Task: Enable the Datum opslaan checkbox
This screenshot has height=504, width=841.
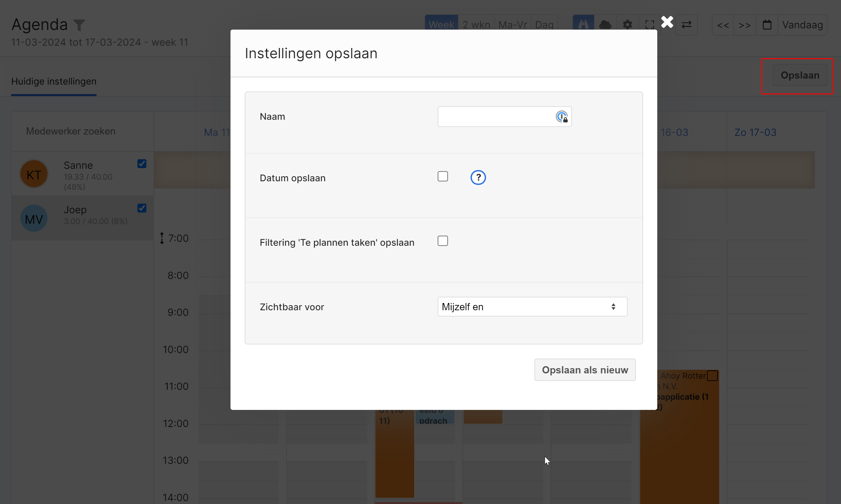Action: (x=443, y=176)
